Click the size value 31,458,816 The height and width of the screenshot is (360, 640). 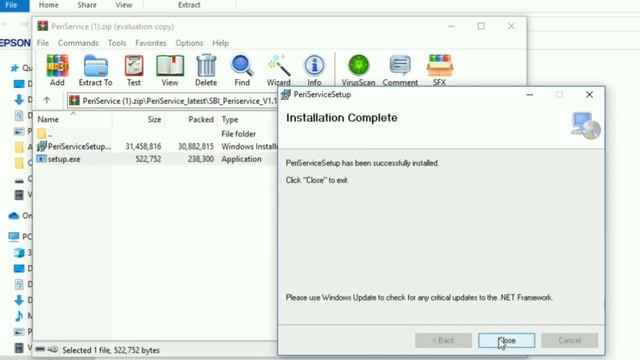143,146
